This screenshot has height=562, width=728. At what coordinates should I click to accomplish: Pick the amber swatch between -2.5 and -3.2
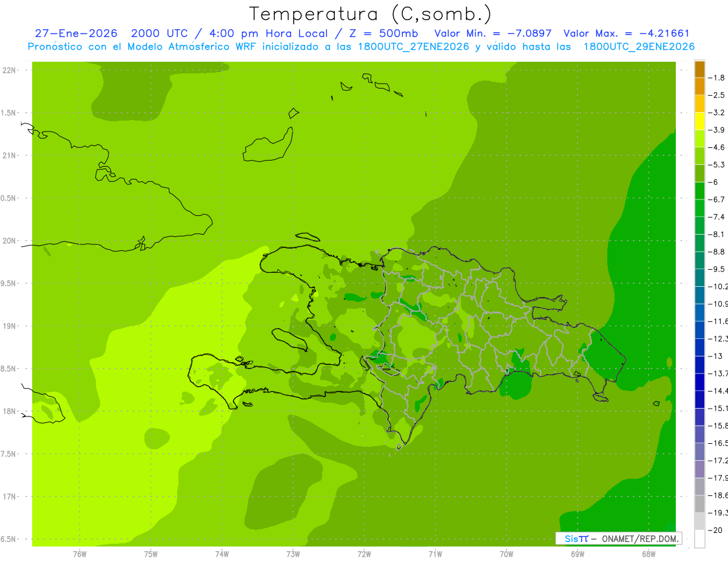tap(699, 104)
